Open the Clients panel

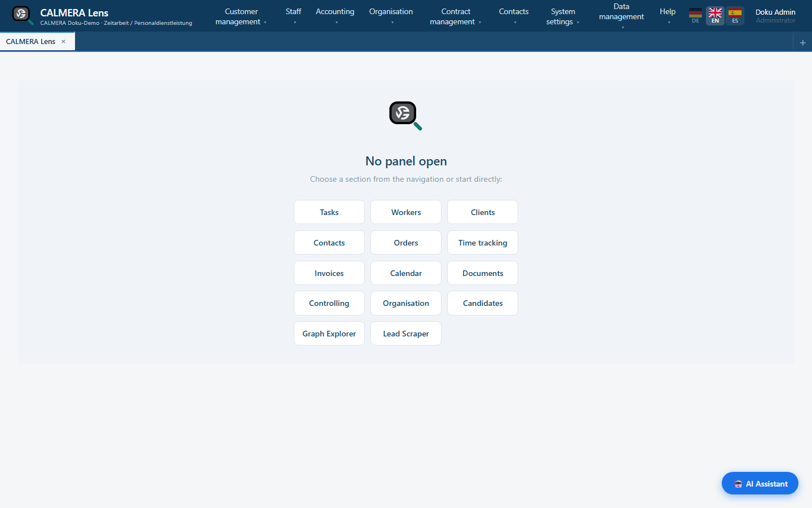click(483, 212)
